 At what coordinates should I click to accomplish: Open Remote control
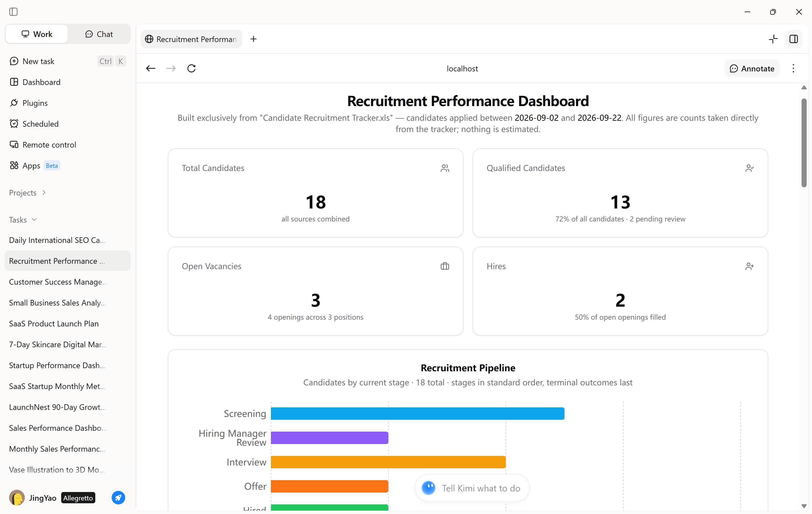[x=67, y=145]
